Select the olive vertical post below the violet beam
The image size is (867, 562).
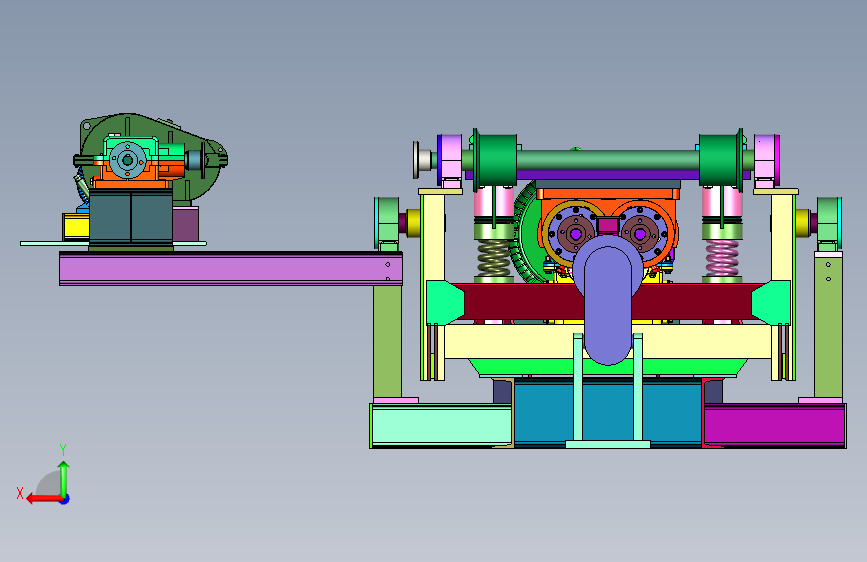(388, 341)
